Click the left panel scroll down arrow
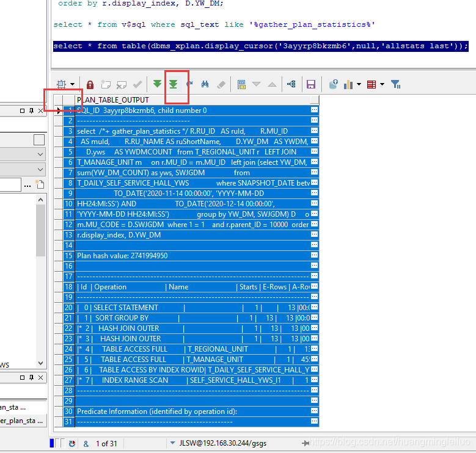This screenshot has width=476, height=453. tap(40, 363)
